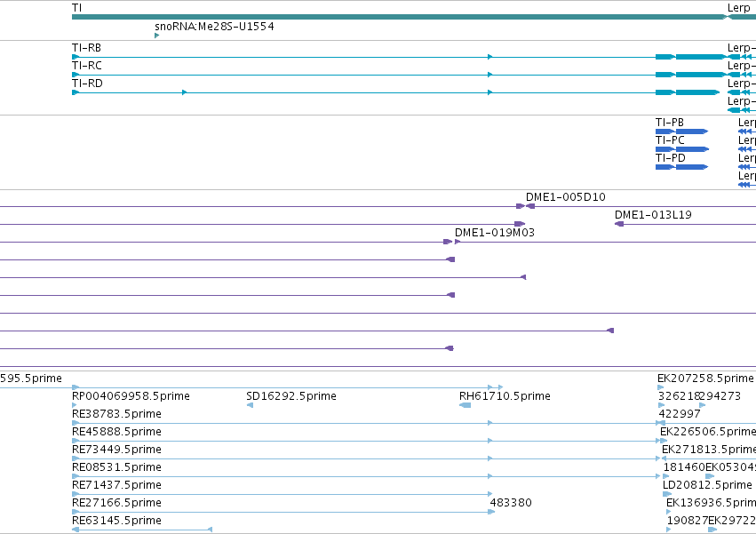Click the Tl-RC transcript label

[x=87, y=66]
